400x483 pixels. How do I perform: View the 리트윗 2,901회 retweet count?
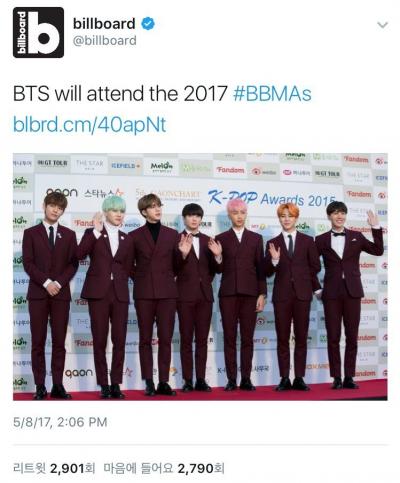coord(54,468)
